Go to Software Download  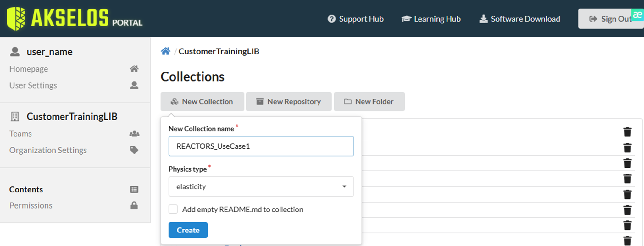click(519, 19)
